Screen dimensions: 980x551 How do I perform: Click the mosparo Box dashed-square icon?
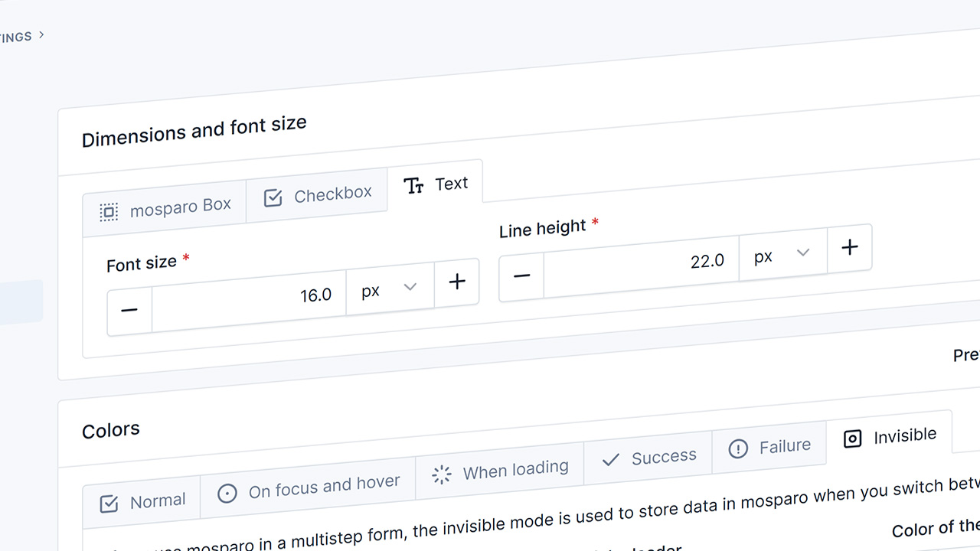tap(109, 212)
